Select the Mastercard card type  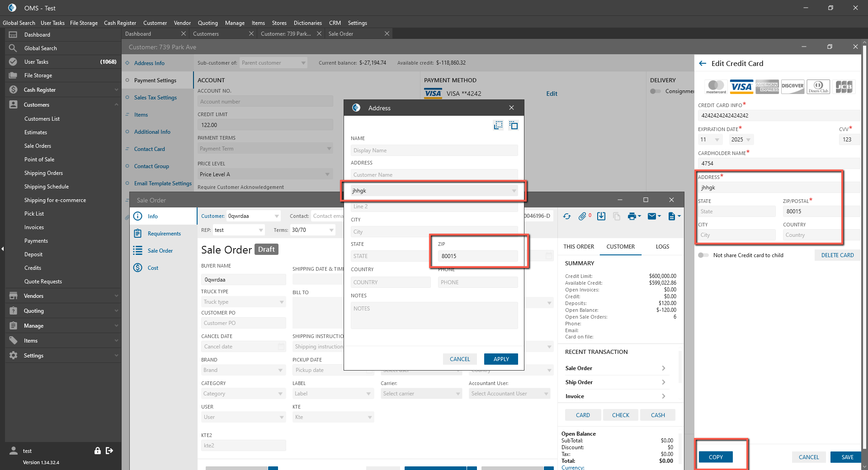click(716, 86)
